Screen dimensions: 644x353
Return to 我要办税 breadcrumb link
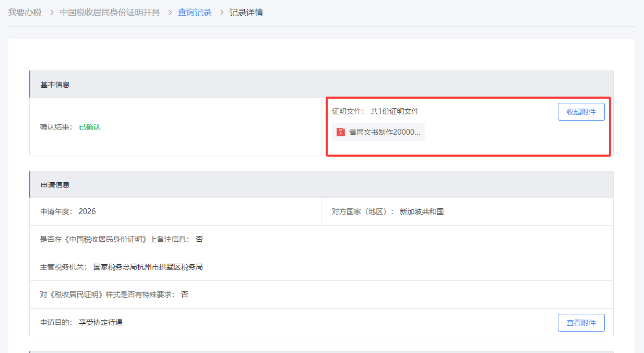tap(25, 11)
